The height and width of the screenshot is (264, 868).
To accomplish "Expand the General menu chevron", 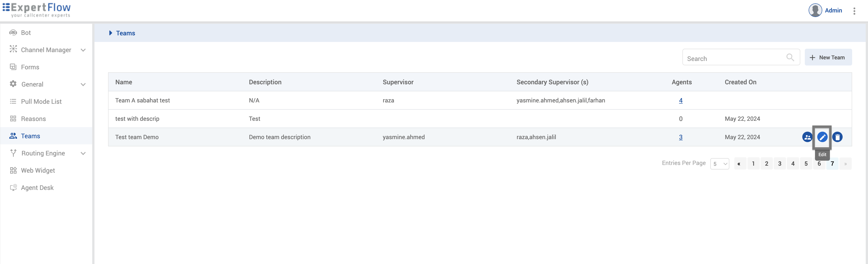I will pyautogui.click(x=83, y=85).
